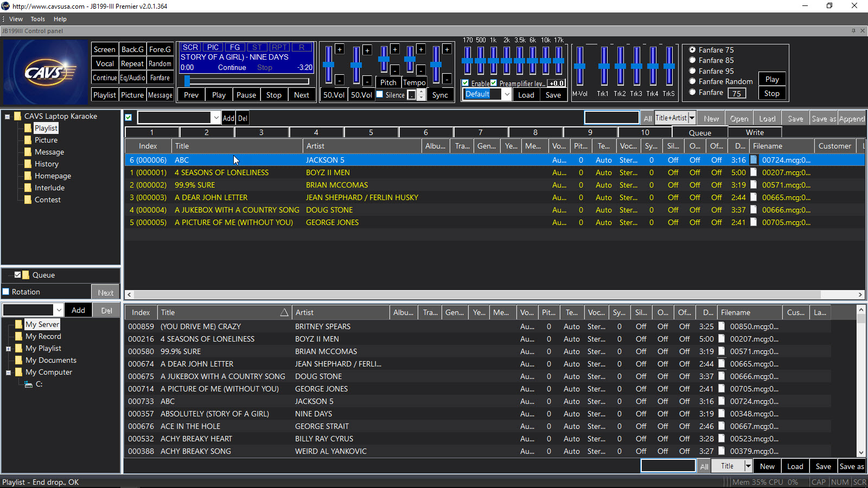Image resolution: width=868 pixels, height=488 pixels.
Task: Click the My Server folder icon
Action: click(x=18, y=324)
